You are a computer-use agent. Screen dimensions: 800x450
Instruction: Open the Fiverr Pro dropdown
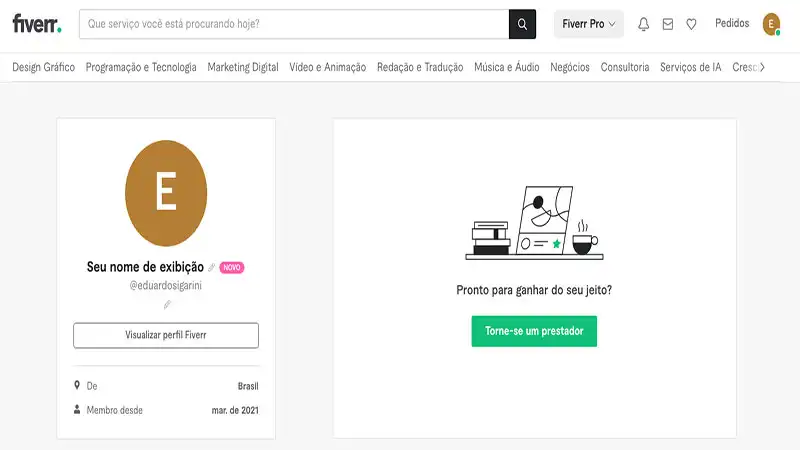coord(589,24)
